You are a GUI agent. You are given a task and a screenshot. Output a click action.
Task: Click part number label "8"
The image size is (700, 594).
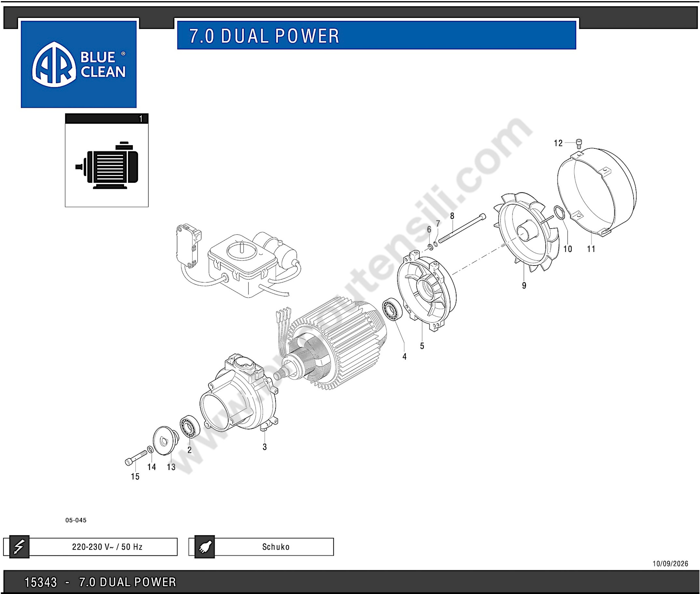(x=452, y=216)
